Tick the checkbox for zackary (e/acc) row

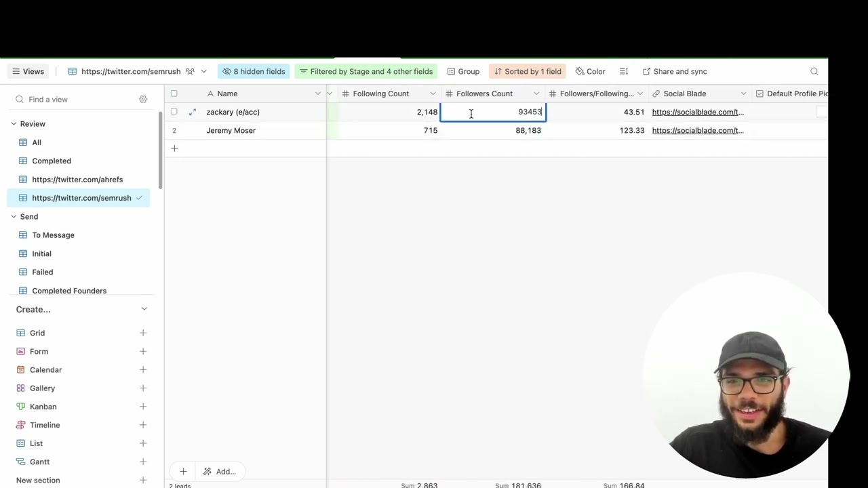tap(174, 112)
